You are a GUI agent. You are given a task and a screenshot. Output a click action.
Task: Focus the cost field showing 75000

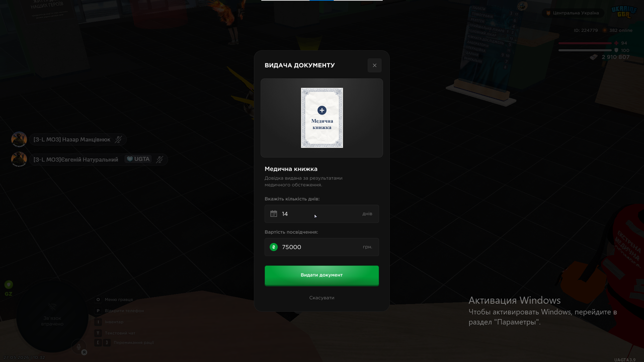pos(321,247)
